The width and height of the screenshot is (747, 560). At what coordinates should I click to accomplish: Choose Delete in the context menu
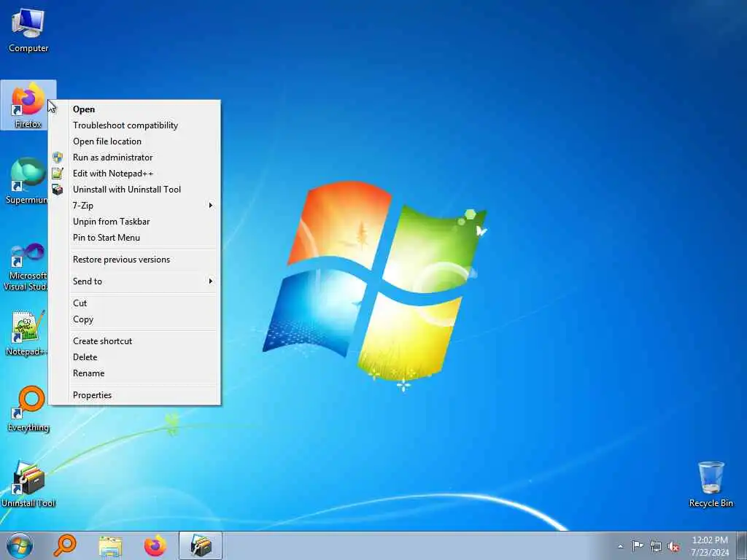(134, 357)
